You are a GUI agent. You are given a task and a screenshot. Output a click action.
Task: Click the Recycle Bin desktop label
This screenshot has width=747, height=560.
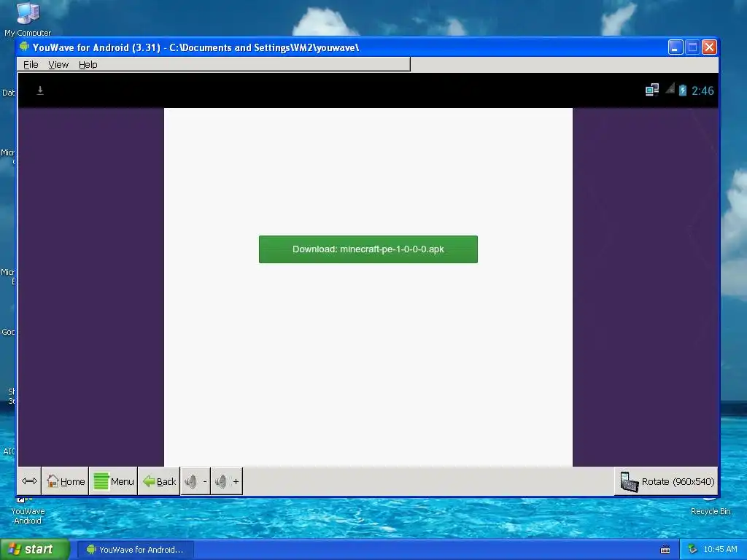[x=711, y=511]
